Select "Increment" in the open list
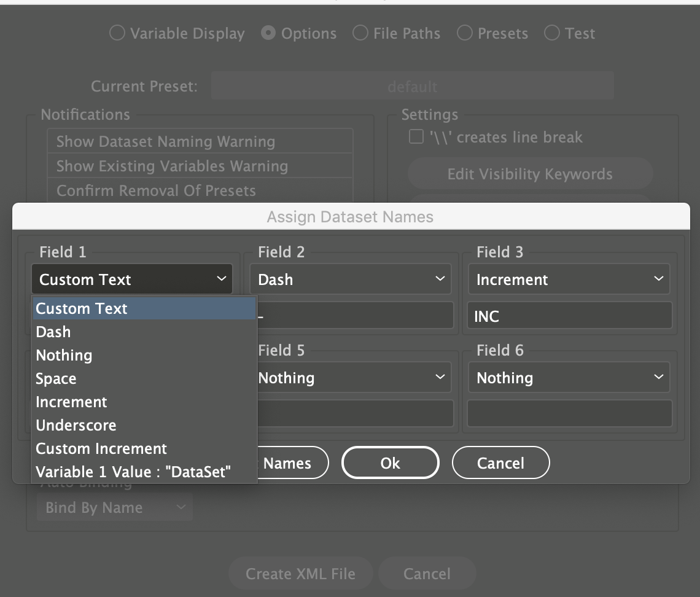The height and width of the screenshot is (597, 700). (71, 402)
